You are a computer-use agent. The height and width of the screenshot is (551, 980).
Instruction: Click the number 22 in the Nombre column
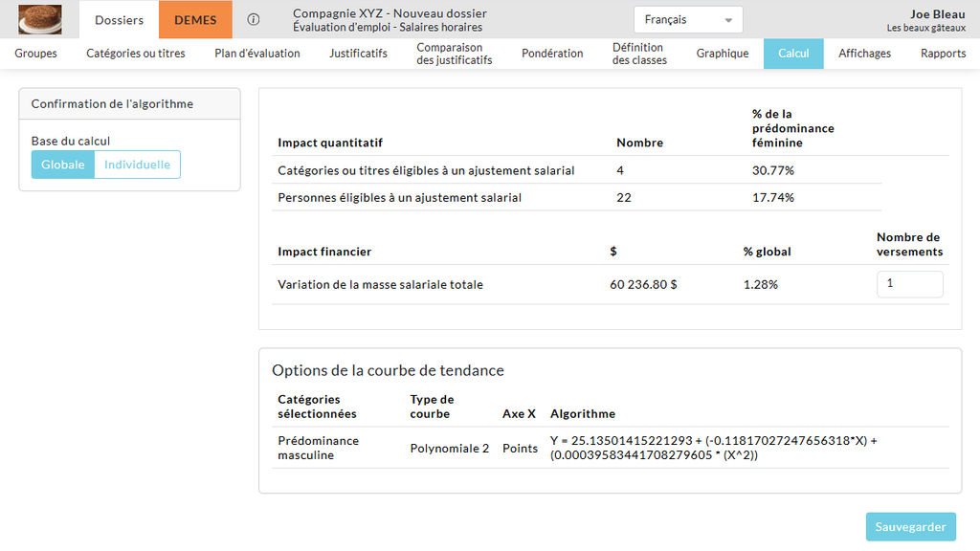[624, 197]
